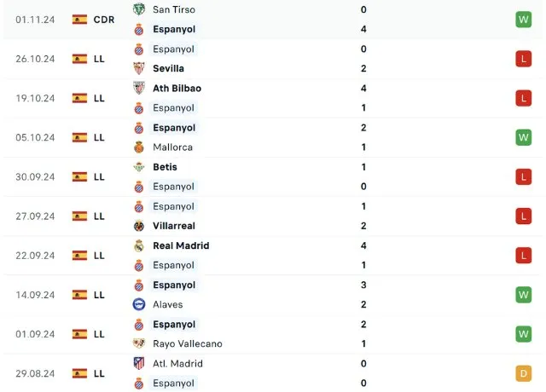Click the Spain flag beside CDR

point(79,19)
